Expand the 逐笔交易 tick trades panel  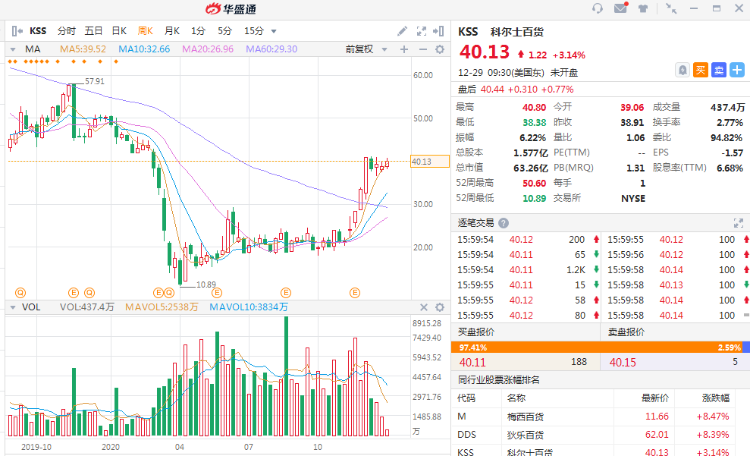[x=738, y=223]
